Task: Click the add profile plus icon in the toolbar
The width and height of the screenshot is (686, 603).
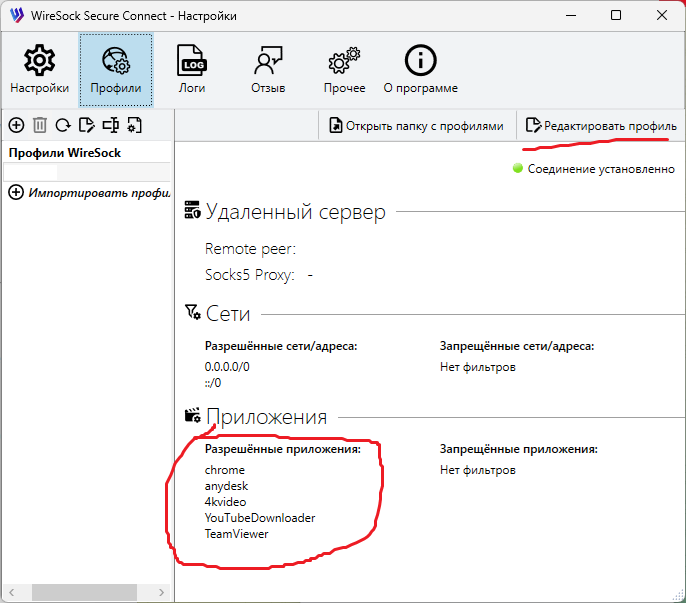Action: click(x=16, y=125)
